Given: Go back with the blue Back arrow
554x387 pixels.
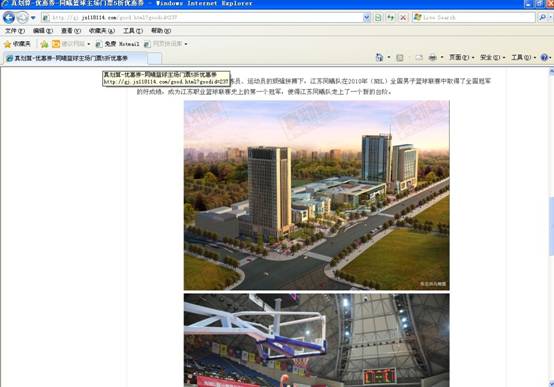Looking at the screenshot, I should point(9,18).
